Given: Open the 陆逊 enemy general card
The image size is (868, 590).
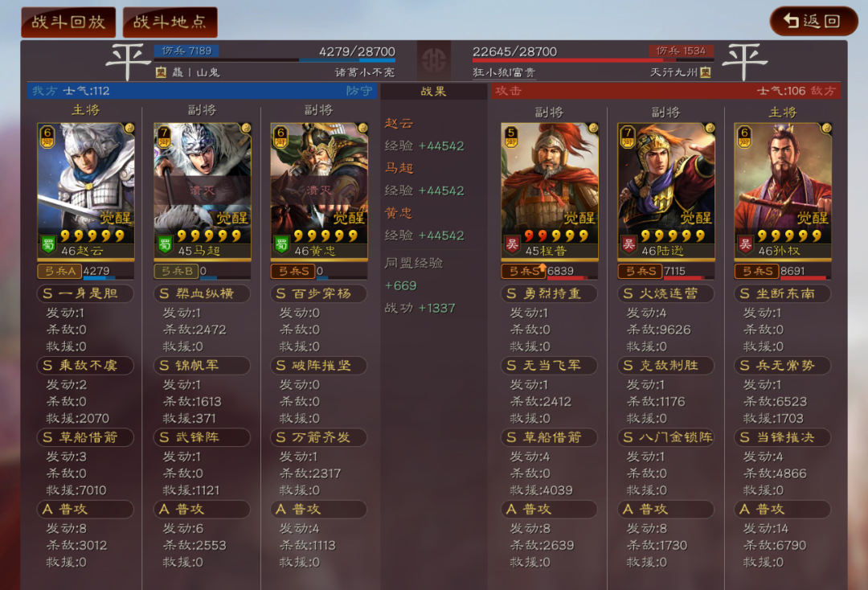Looking at the screenshot, I should 666,191.
